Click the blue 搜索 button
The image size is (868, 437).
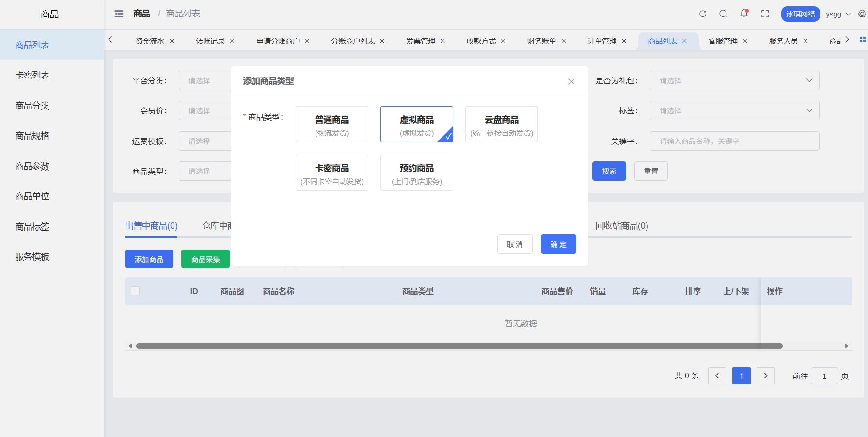609,171
